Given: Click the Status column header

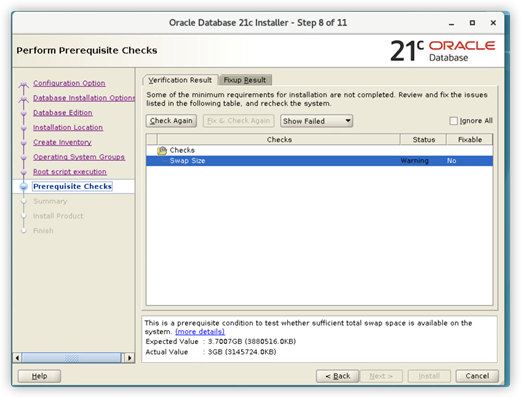Looking at the screenshot, I should click(x=424, y=139).
